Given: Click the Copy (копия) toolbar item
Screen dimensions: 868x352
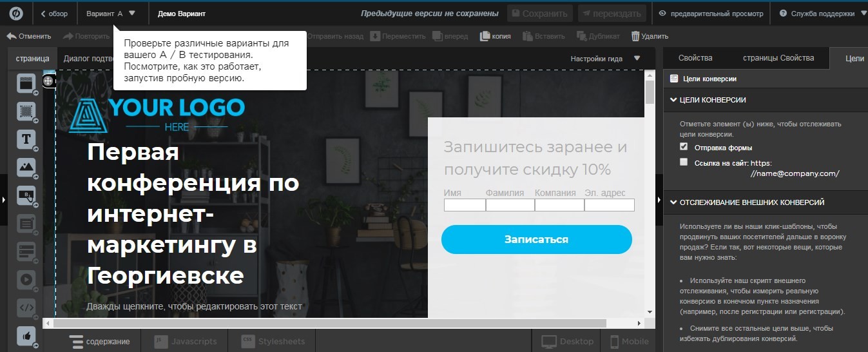Looking at the screenshot, I should click(x=496, y=36).
